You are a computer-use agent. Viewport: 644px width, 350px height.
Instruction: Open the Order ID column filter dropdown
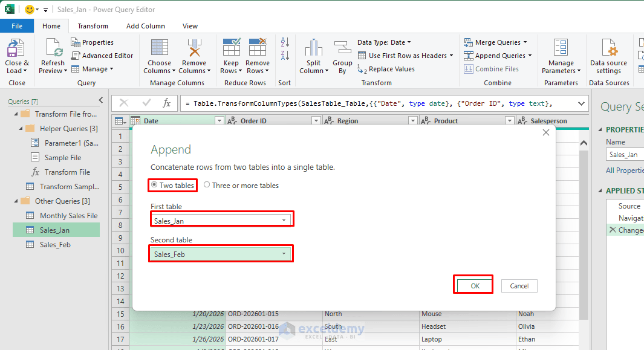tap(316, 121)
